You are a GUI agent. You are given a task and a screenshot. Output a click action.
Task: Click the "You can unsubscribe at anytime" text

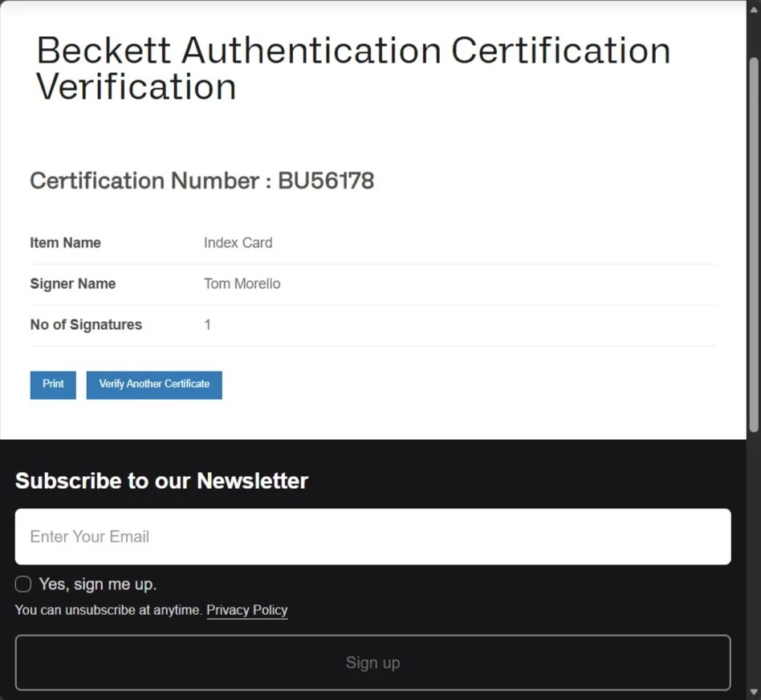(108, 610)
